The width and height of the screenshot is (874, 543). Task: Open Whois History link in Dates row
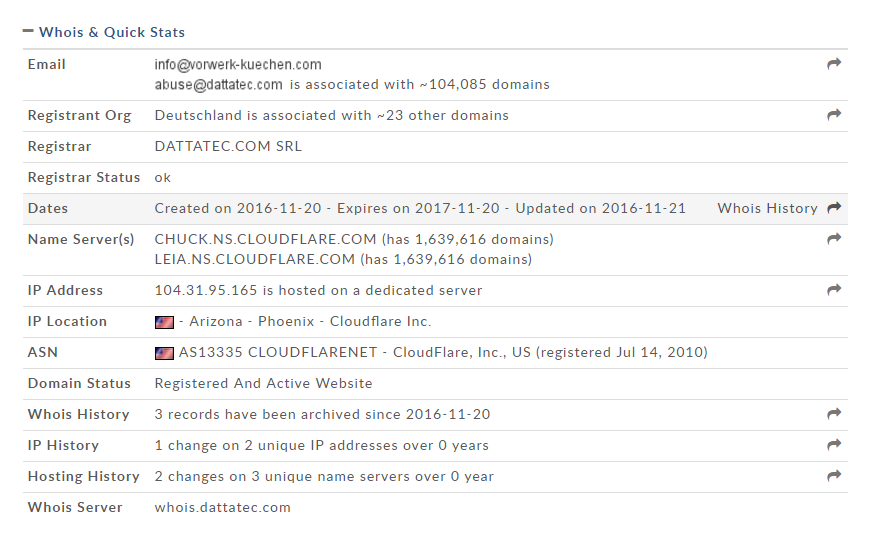click(767, 209)
